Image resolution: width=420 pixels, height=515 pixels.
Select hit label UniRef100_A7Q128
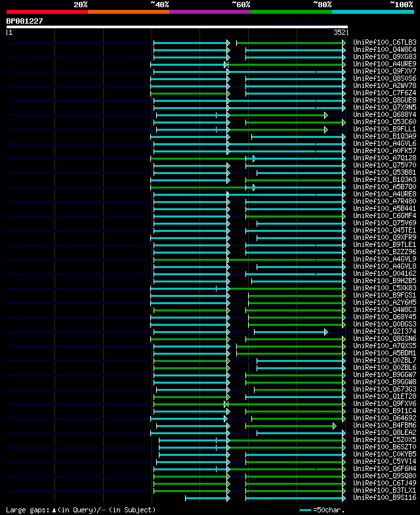[x=385, y=158]
